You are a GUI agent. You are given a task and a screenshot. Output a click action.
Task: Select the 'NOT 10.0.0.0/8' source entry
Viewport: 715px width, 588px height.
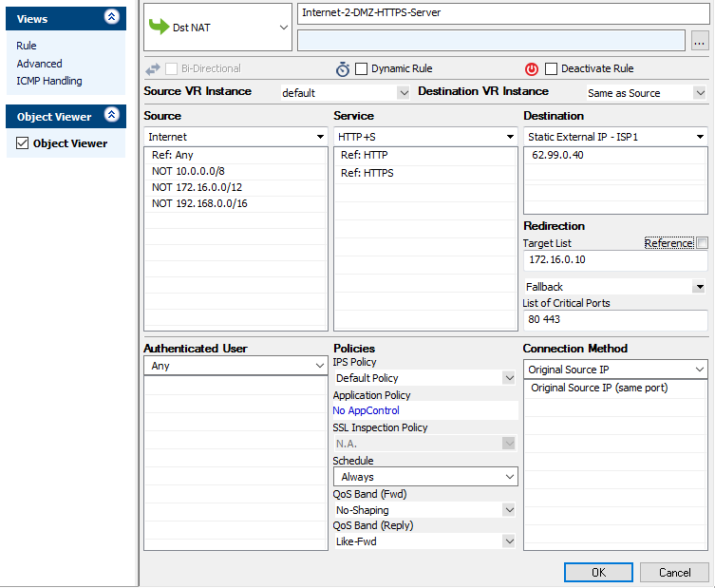coord(235,172)
